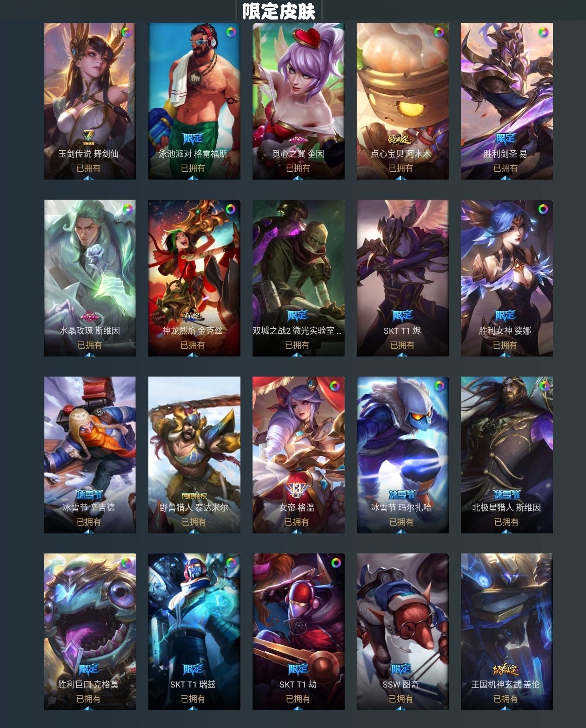Select the 王国机神玄武 盖伦 skin artwork
This screenshot has width=586, height=728.
(x=507, y=632)
